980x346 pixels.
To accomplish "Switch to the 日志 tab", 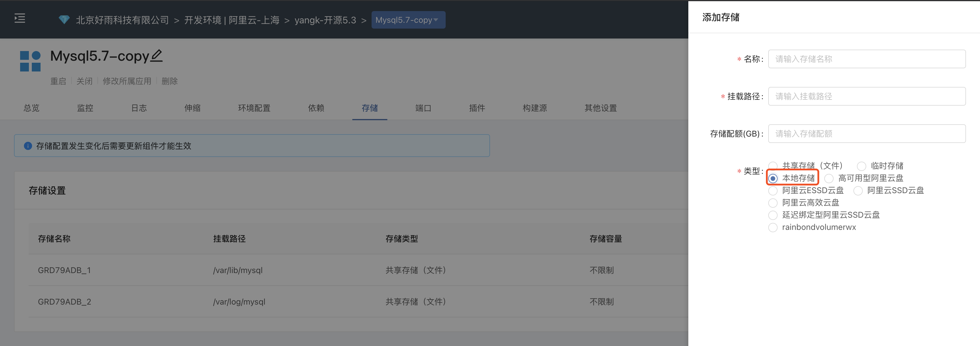I will pyautogui.click(x=139, y=108).
